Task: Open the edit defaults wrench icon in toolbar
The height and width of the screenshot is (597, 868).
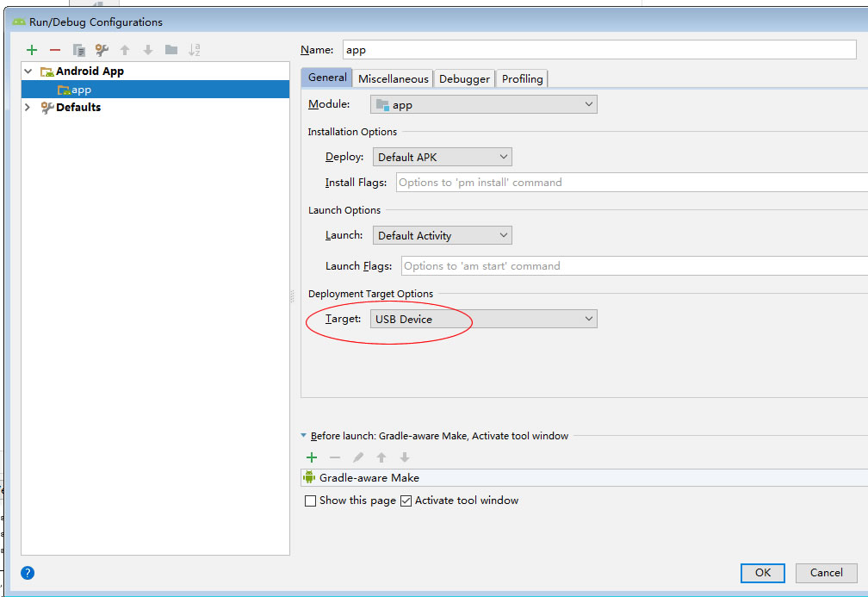Action: coord(102,50)
